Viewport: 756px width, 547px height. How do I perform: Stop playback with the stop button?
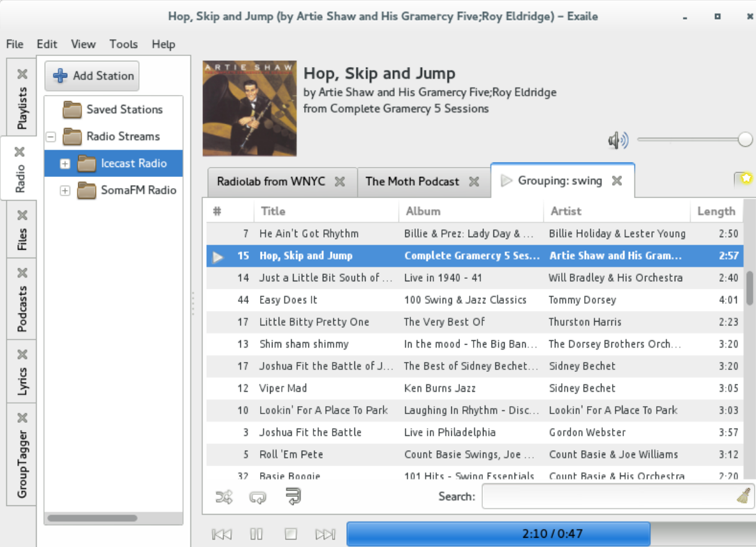291,534
